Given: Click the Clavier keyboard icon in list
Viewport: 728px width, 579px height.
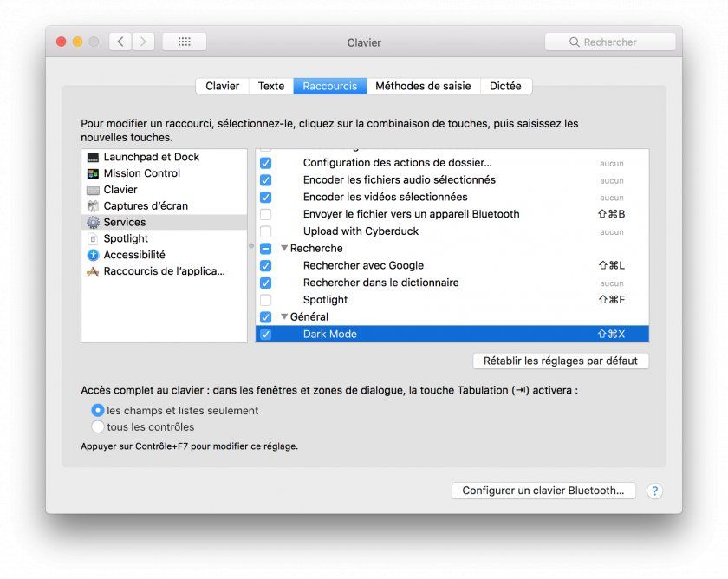Looking at the screenshot, I should tap(93, 190).
